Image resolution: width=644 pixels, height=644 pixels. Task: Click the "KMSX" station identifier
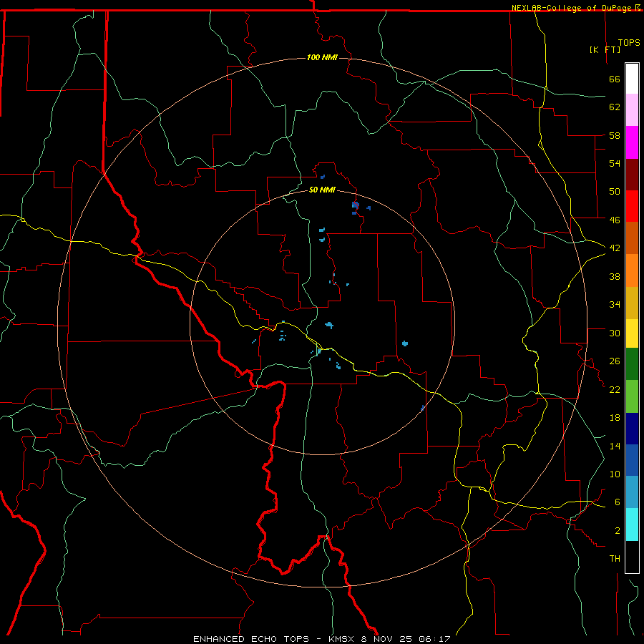point(342,639)
